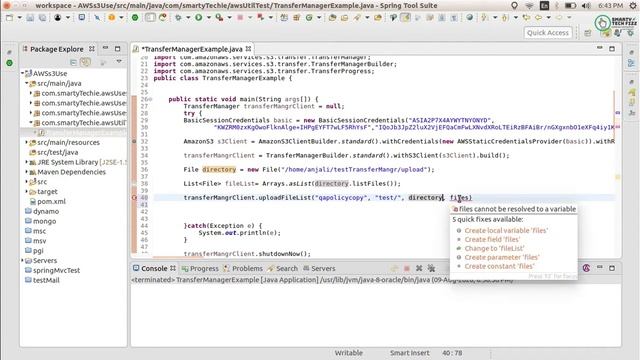Viewport: 640px width, 360px height.
Task: Apply quick fix Create parameter 'files'
Action: click(x=502, y=258)
